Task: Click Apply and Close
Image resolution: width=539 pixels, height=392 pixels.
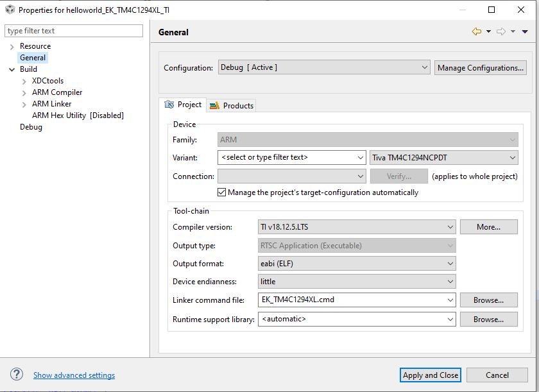Action: [x=431, y=375]
